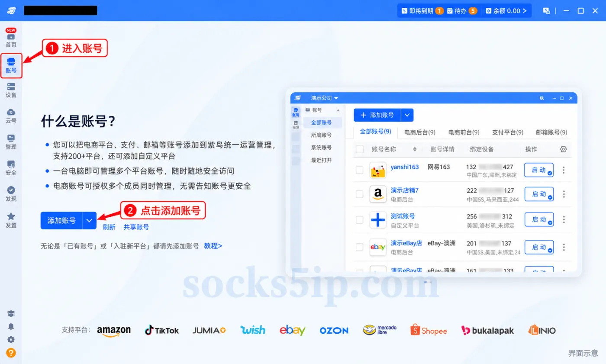
Task: Click the translate icon in title bar
Action: click(546, 11)
